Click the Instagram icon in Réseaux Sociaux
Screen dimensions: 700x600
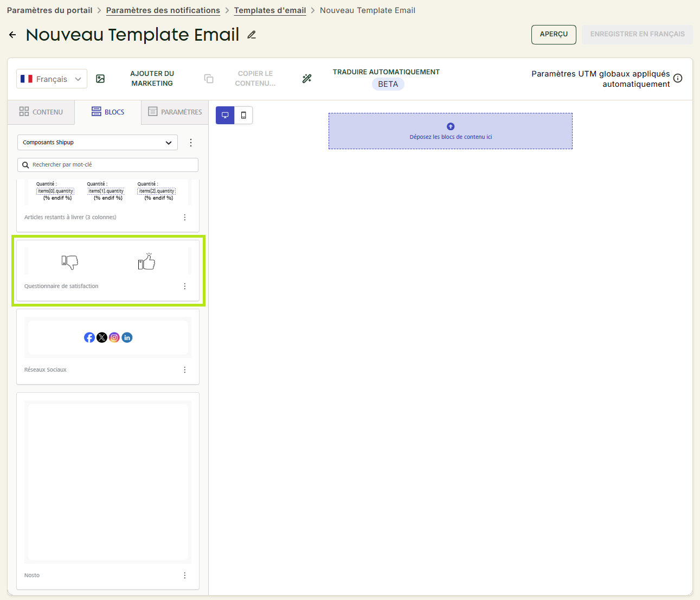point(114,337)
